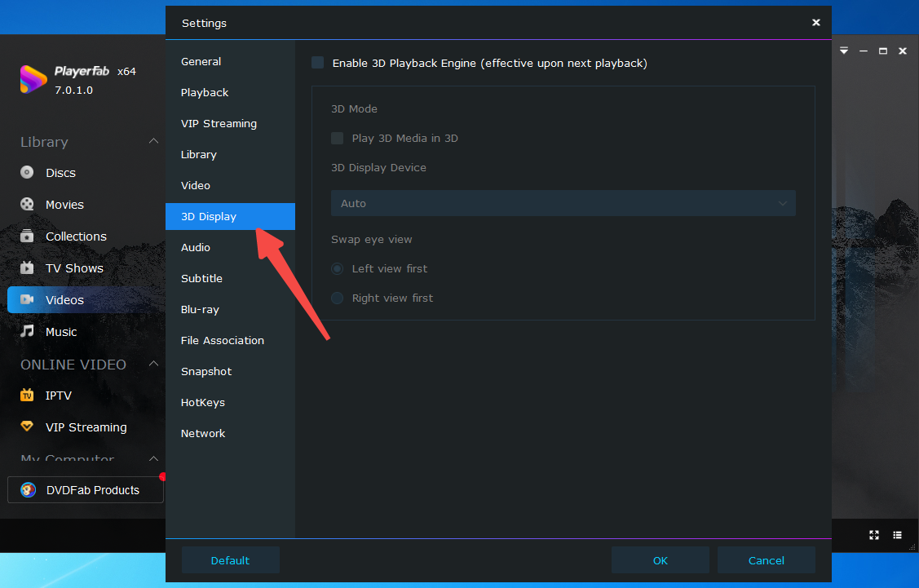Open Audio settings category
This screenshot has height=588, width=919.
[230, 247]
